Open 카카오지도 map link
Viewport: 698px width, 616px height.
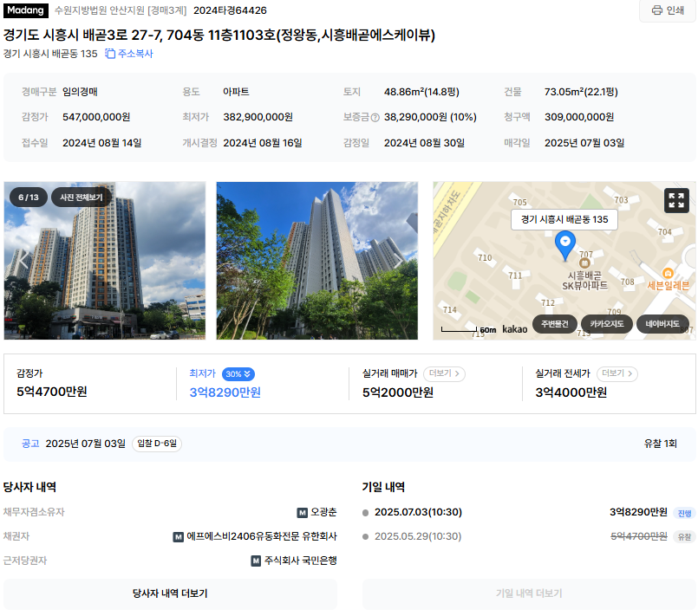tap(607, 324)
